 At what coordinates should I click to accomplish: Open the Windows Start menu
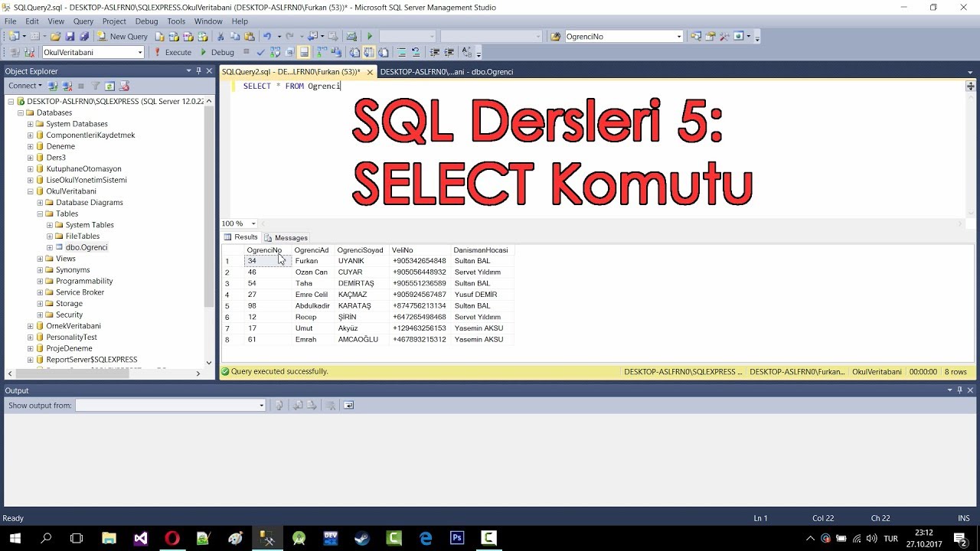[x=15, y=538]
